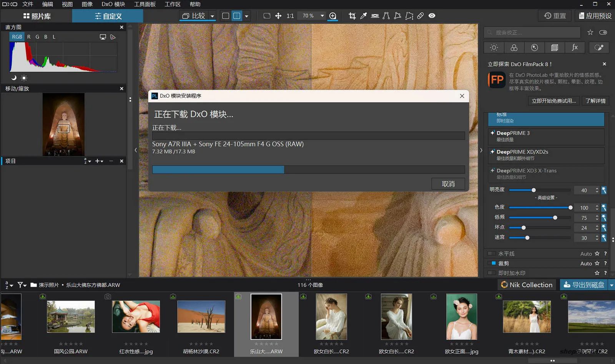The height and width of the screenshot is (364, 615).
Task: Enable the 即时加水印 switch
Action: [491, 273]
